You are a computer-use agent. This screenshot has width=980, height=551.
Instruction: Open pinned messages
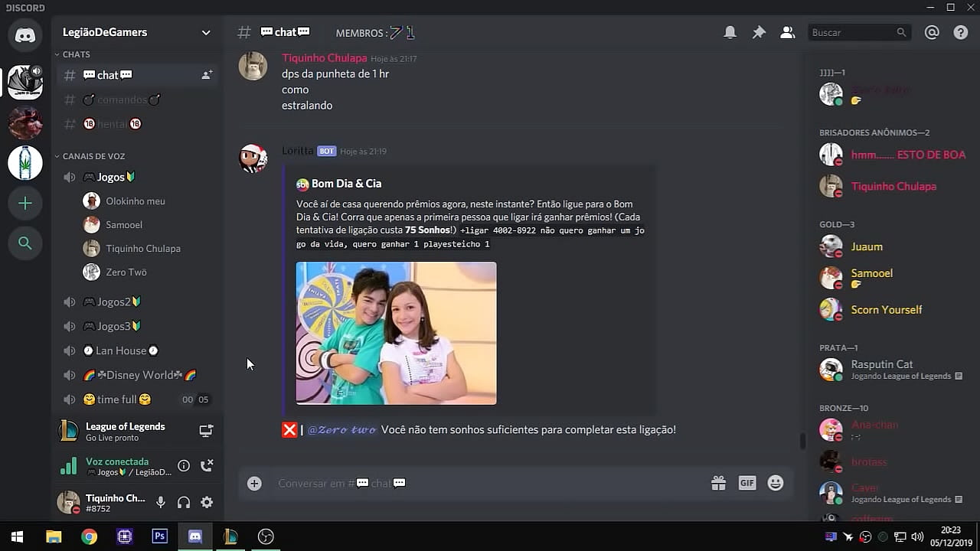[x=759, y=32]
